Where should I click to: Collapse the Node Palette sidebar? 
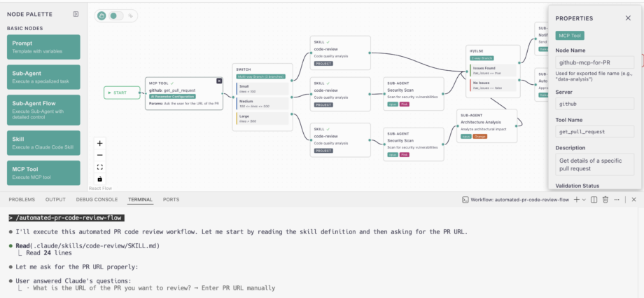(76, 14)
